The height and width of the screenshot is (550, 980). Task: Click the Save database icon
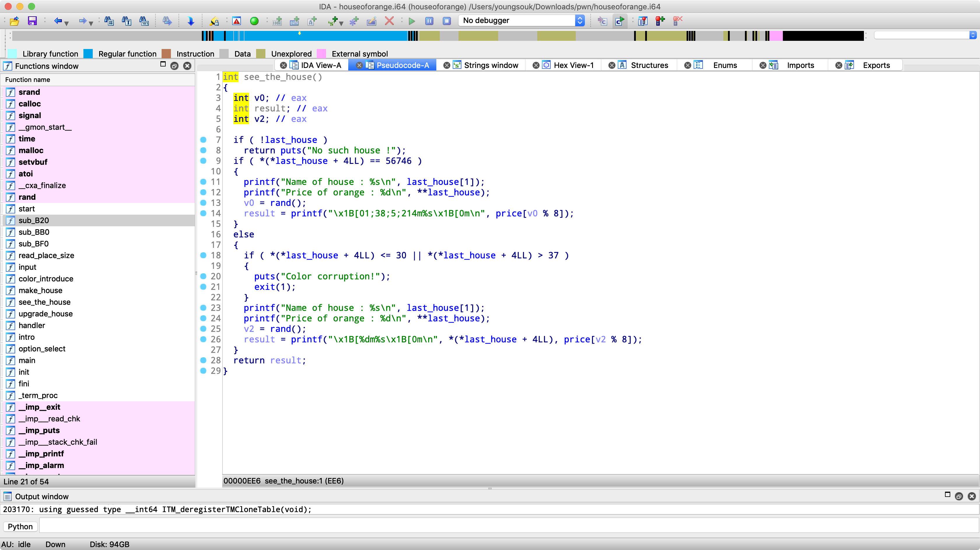click(32, 20)
